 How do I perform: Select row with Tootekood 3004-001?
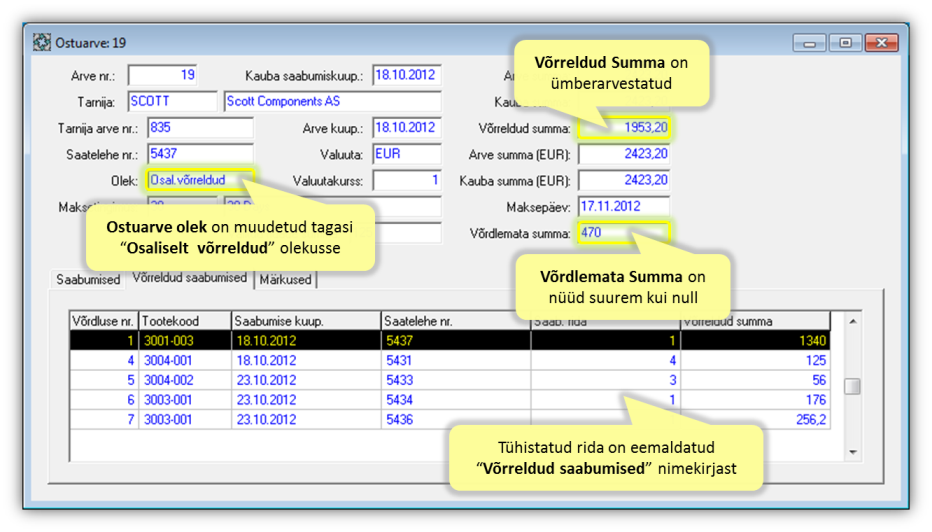click(x=449, y=360)
